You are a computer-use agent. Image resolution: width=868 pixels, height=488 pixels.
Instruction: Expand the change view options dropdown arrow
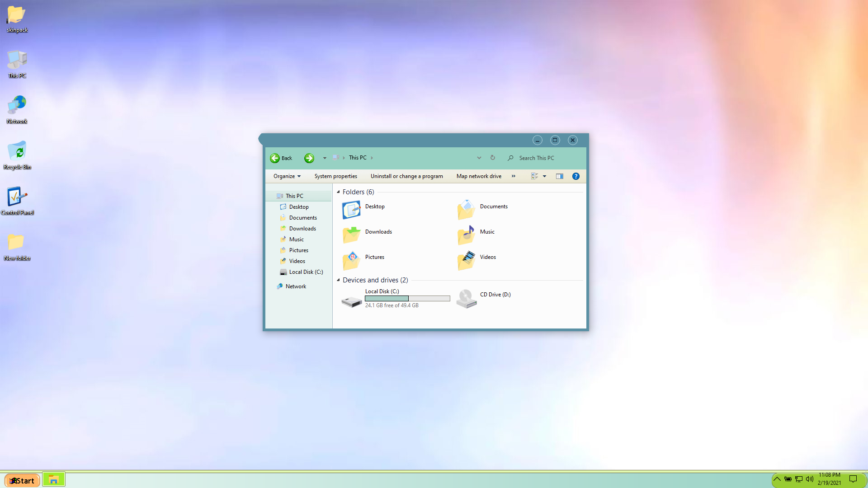pyautogui.click(x=544, y=176)
